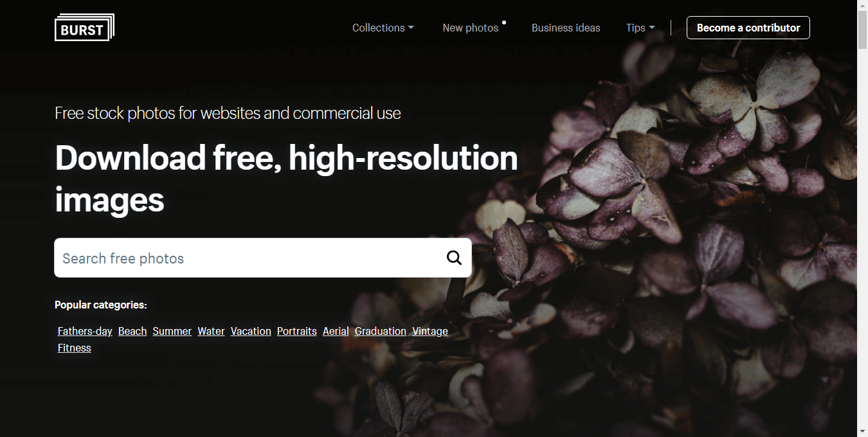Image resolution: width=868 pixels, height=437 pixels.
Task: Open the Business ideas page
Action: 566,28
